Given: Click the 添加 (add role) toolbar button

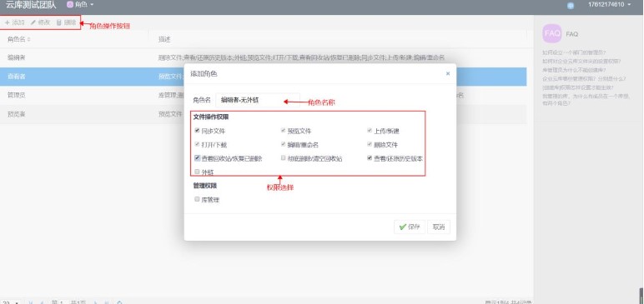Looking at the screenshot, I should click(15, 22).
